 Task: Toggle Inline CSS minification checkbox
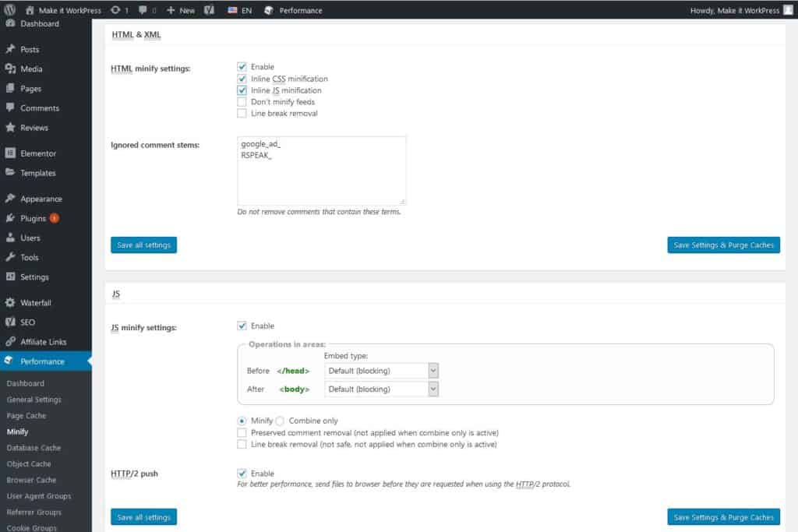pos(242,79)
